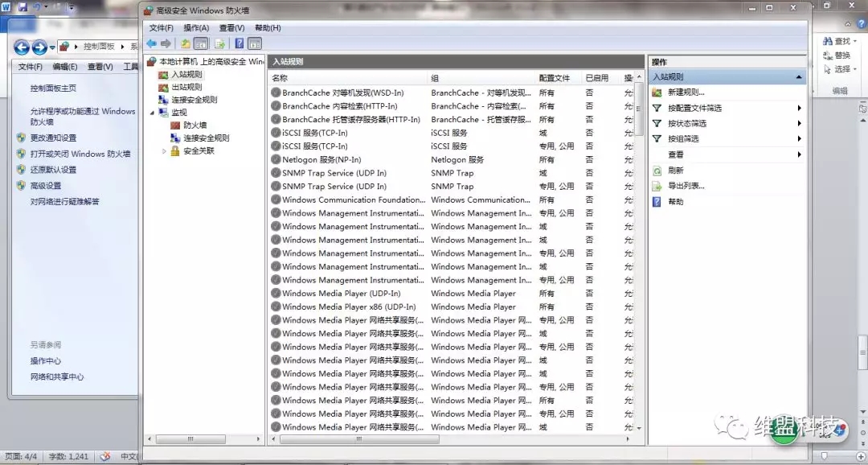This screenshot has width=868, height=465.
Task: Click the 刷新 refresh icon
Action: pyautogui.click(x=657, y=171)
